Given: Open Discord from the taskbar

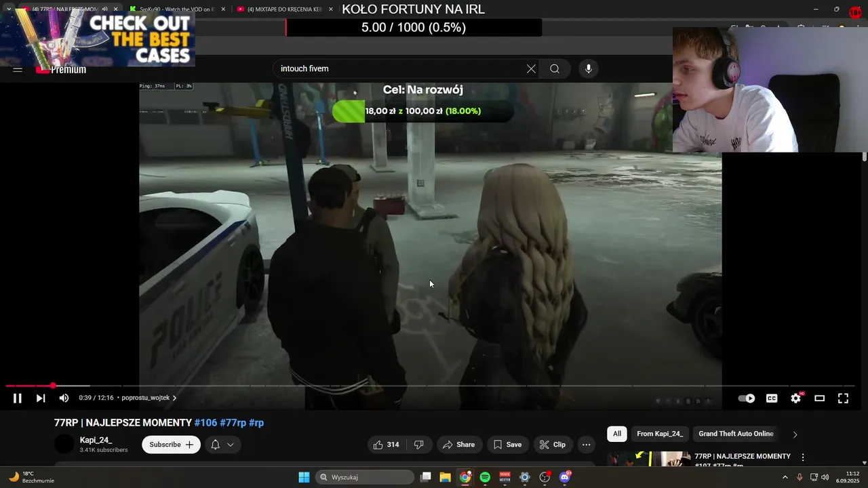Looking at the screenshot, I should [x=565, y=477].
